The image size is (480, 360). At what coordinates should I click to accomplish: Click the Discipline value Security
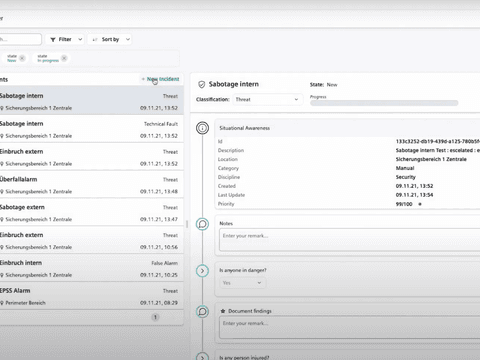(406, 177)
